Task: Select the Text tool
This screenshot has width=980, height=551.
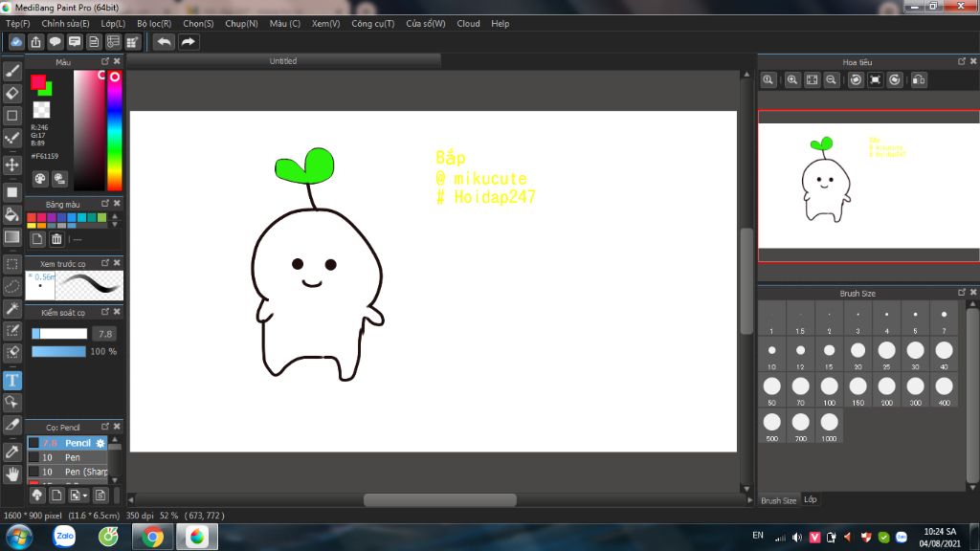Action: point(12,380)
